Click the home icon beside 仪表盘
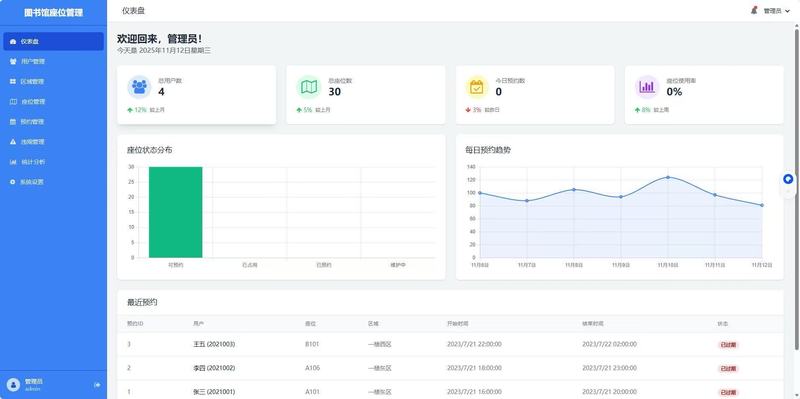Image resolution: width=800 pixels, height=399 pixels. coord(13,41)
